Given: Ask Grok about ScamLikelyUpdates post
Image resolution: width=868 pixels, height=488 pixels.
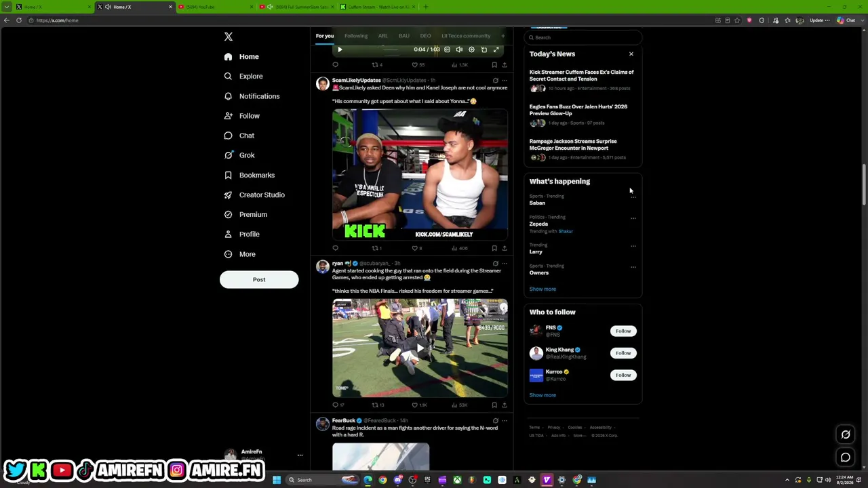Looking at the screenshot, I should (496, 81).
